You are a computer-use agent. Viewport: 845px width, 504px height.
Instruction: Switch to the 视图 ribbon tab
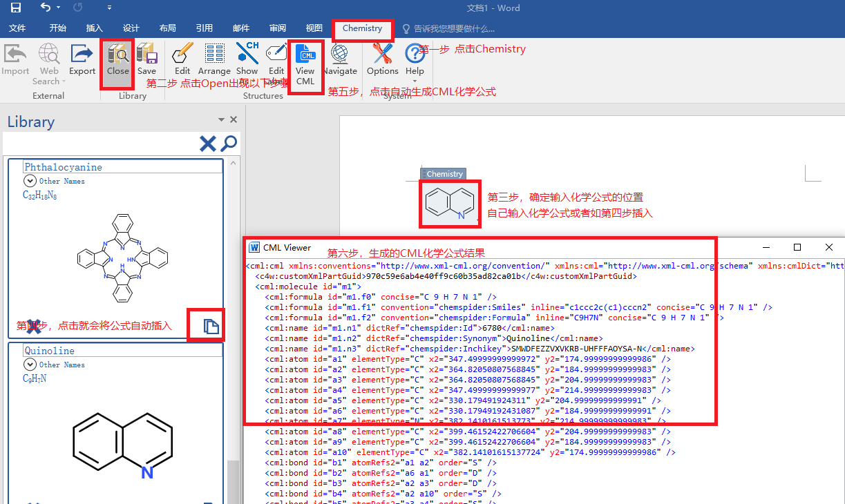[314, 28]
